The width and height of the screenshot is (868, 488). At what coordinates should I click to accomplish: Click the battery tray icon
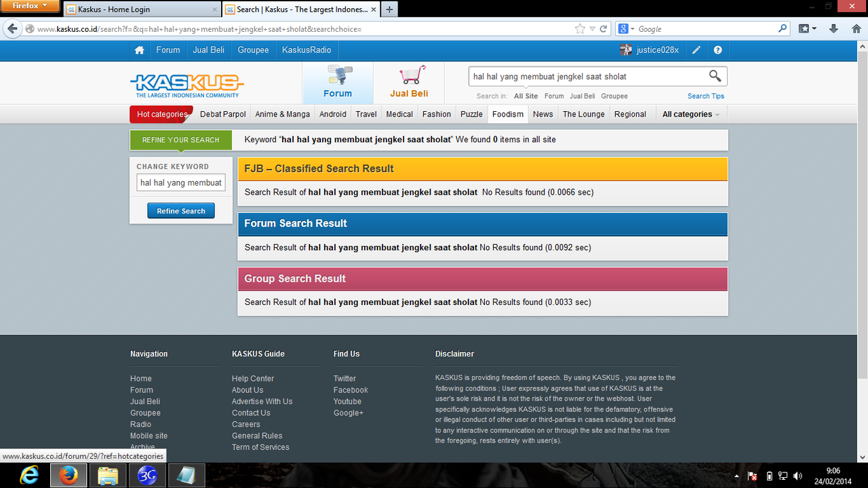(x=769, y=476)
